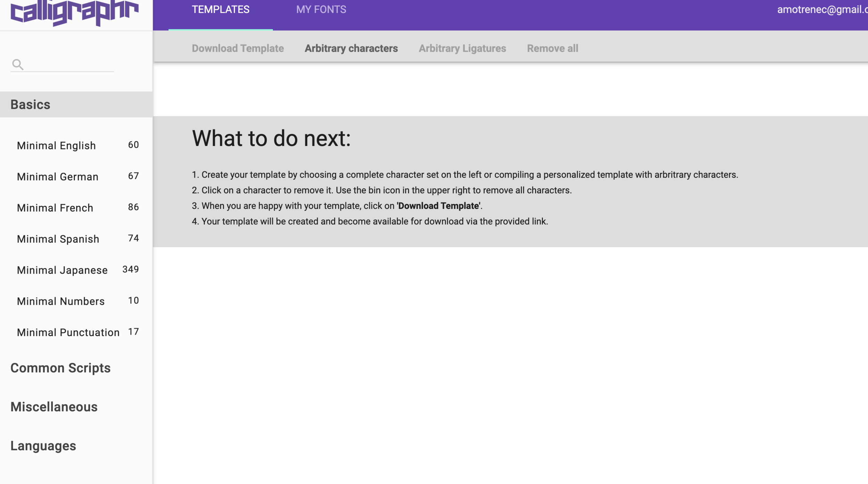Click the count 60 beside Minimal English
The height and width of the screenshot is (484, 868).
(133, 145)
